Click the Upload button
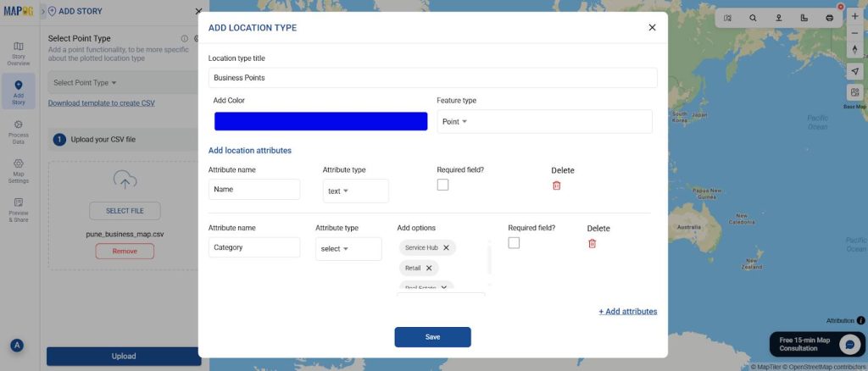 [124, 356]
